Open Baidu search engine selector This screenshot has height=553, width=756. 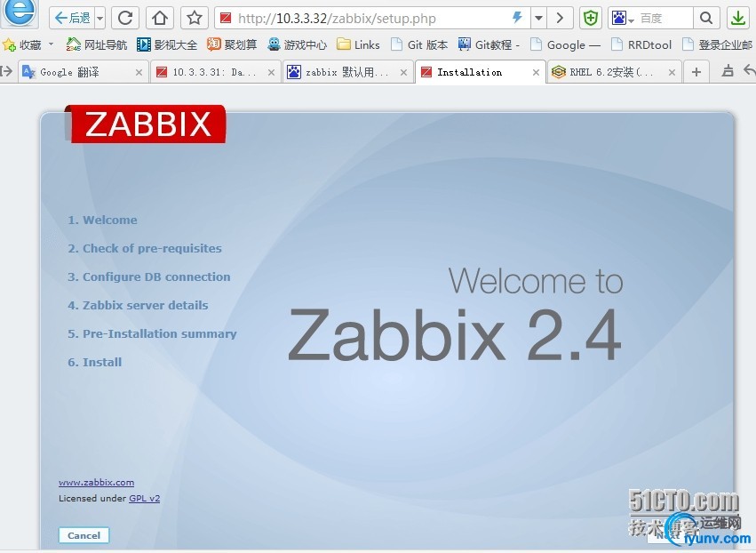point(623,19)
